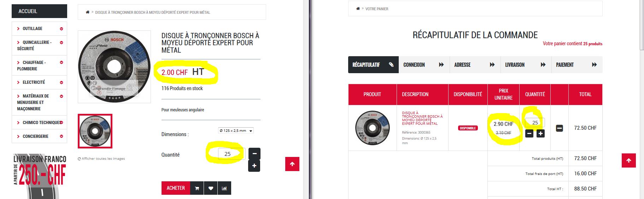This screenshot has height=199, width=644.
Task: Increase cart quantity with plus button
Action: pos(541,134)
